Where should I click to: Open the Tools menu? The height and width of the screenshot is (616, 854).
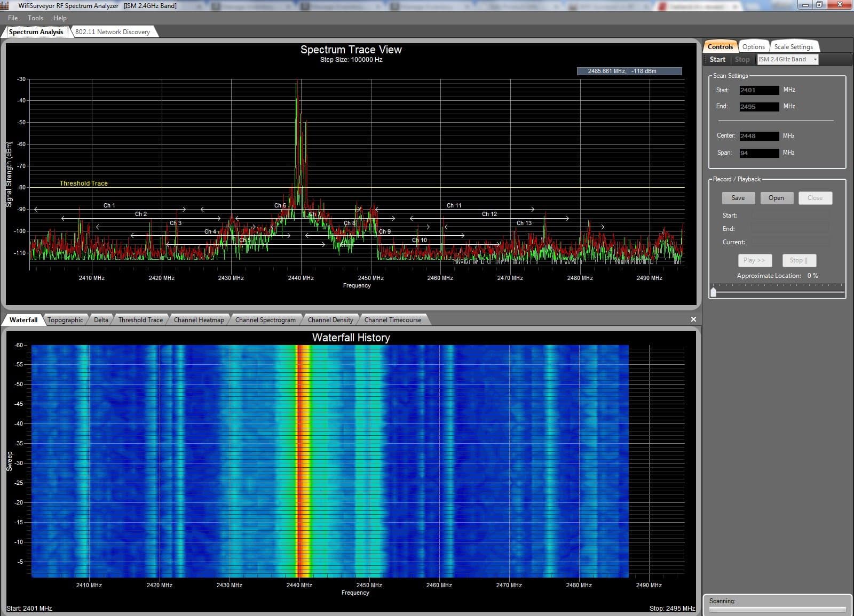35,18
